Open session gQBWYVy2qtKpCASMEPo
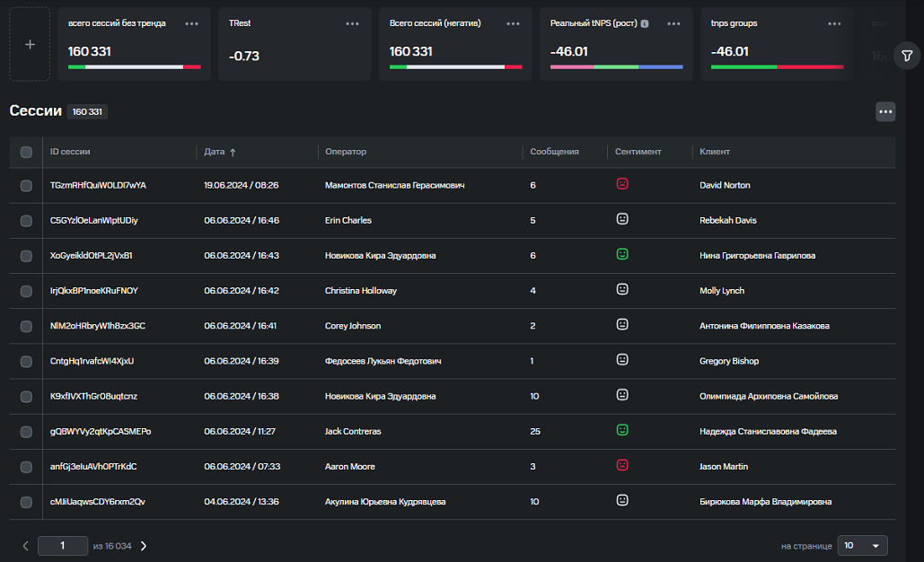Screen dimensions: 924x562 pyautogui.click(x=101, y=431)
